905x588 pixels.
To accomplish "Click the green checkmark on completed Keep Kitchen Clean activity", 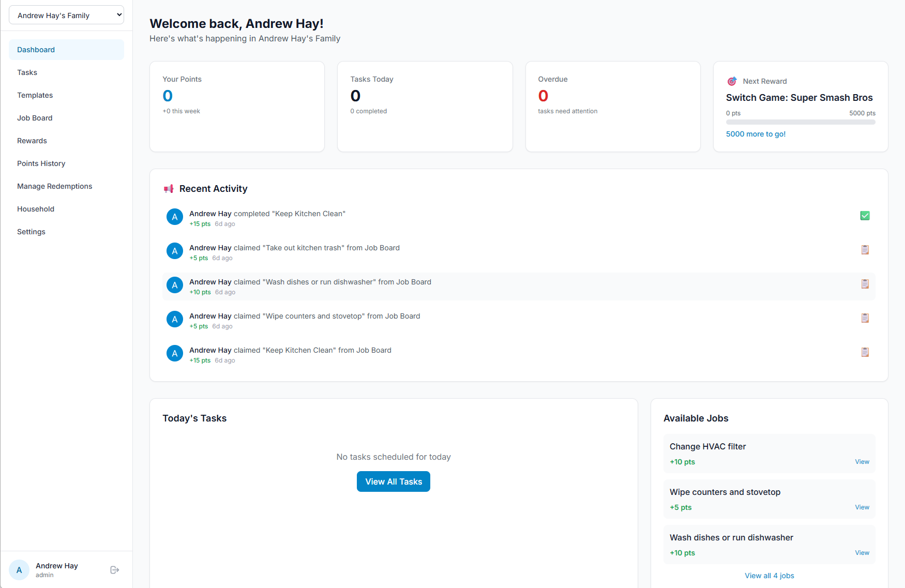I will pos(865,215).
